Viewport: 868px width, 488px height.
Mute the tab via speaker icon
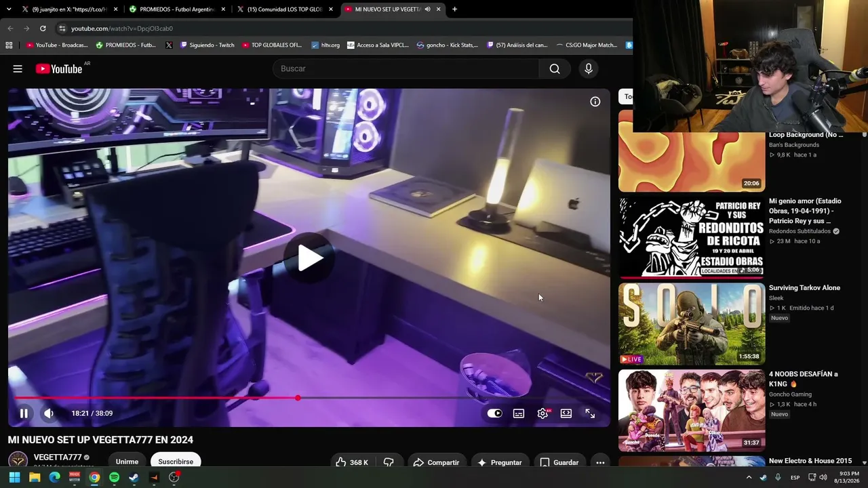point(427,9)
